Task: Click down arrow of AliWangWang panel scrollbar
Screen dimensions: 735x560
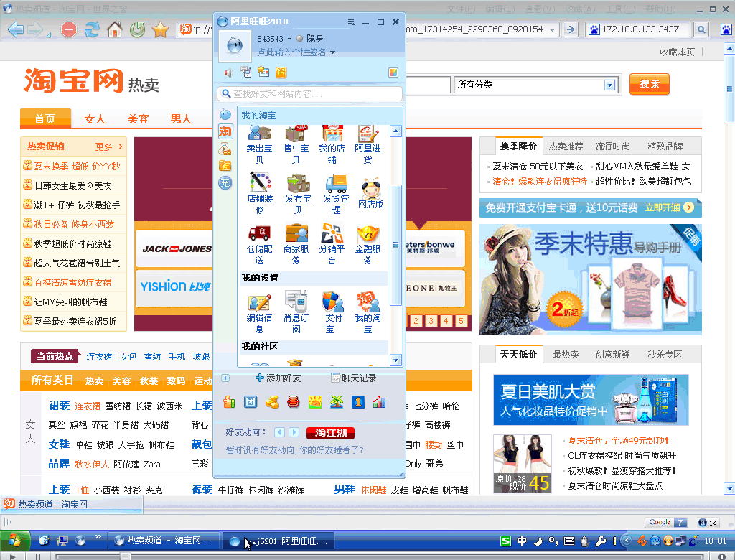Action: click(395, 360)
